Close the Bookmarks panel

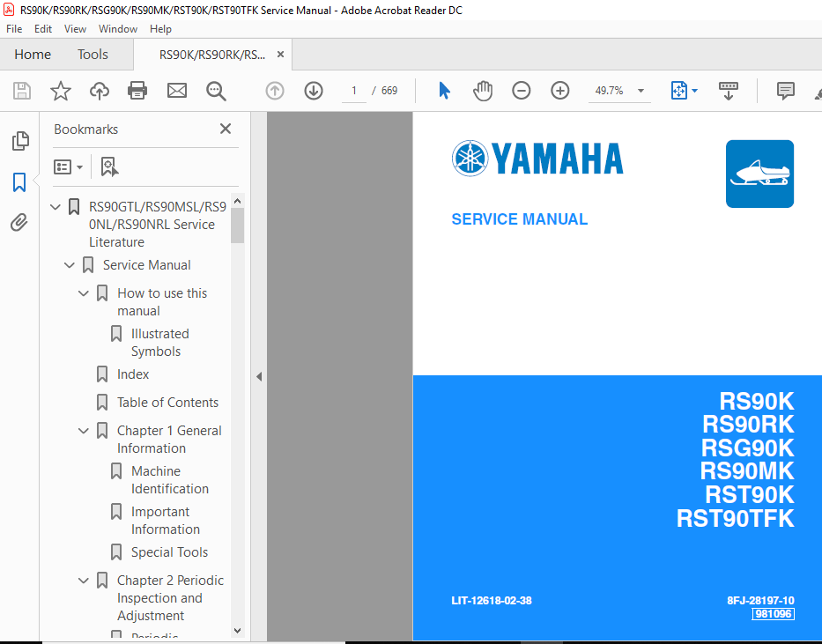tap(226, 129)
